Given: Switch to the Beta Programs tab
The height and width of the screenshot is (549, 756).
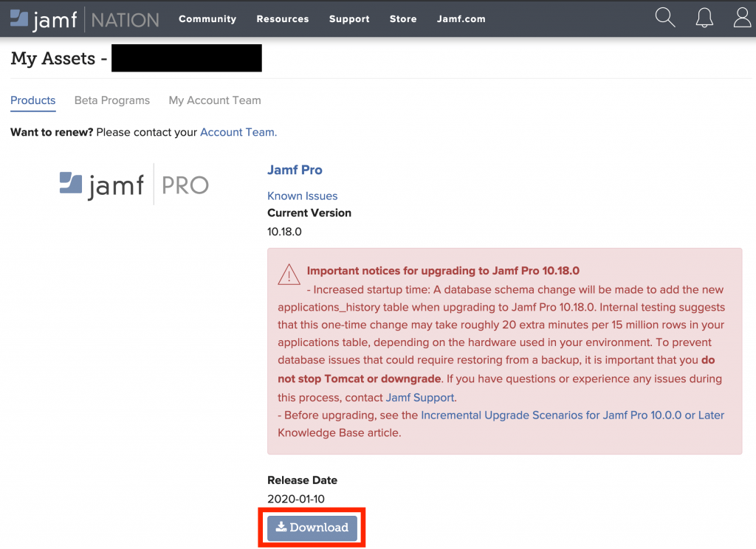Looking at the screenshot, I should pyautogui.click(x=112, y=100).
